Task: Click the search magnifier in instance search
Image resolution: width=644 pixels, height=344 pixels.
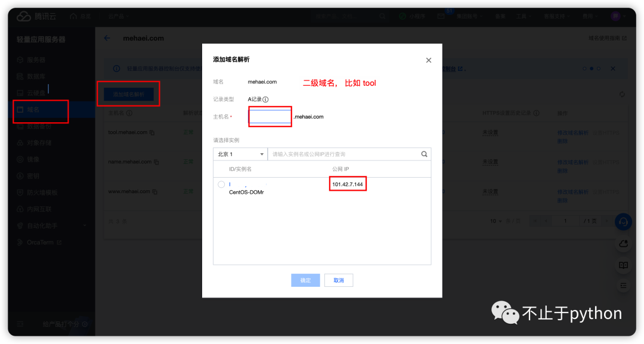Action: tap(424, 154)
